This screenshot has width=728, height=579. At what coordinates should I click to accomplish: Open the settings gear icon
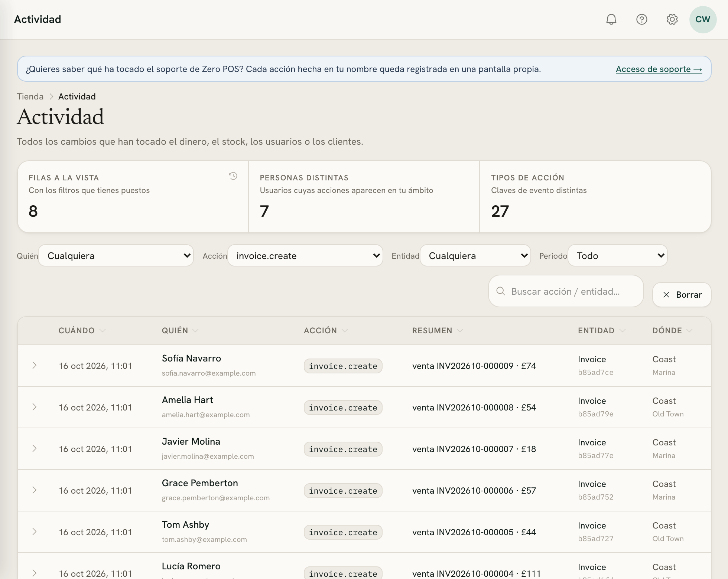pyautogui.click(x=672, y=19)
